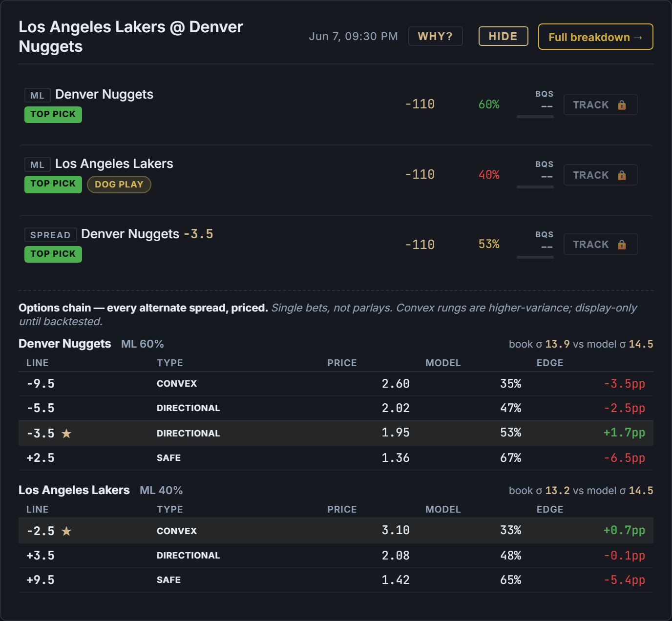Click the red 40% probability value
The width and height of the screenshot is (672, 621).
click(x=489, y=175)
